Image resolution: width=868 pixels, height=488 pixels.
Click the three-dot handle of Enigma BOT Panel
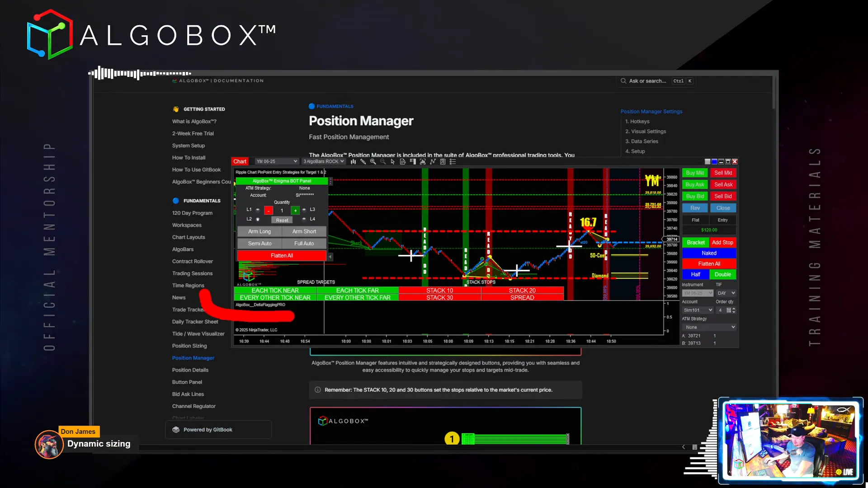(331, 181)
